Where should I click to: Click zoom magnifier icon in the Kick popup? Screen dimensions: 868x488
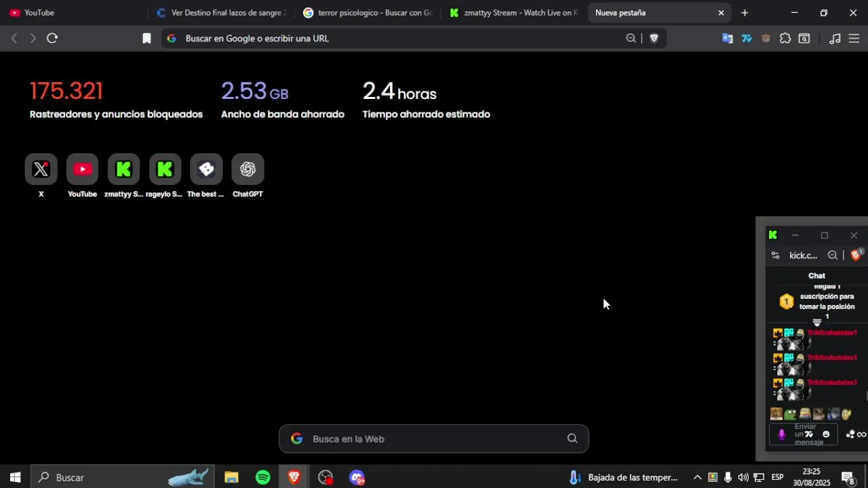pos(833,256)
